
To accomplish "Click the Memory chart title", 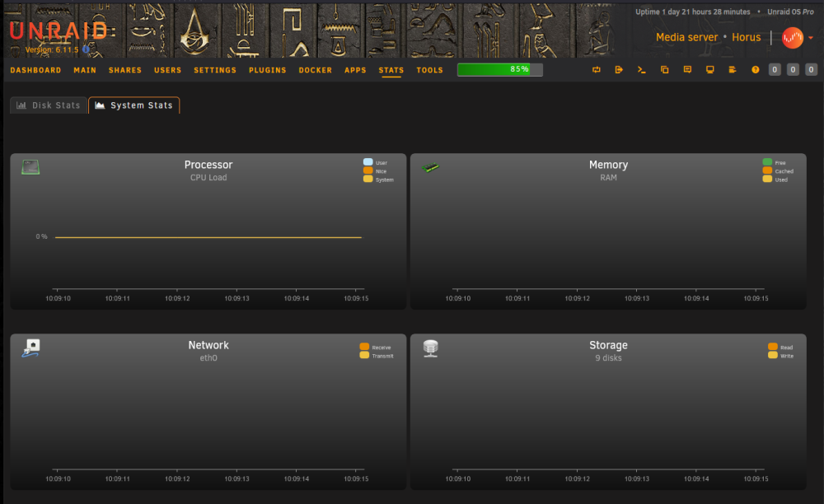I will pos(609,165).
